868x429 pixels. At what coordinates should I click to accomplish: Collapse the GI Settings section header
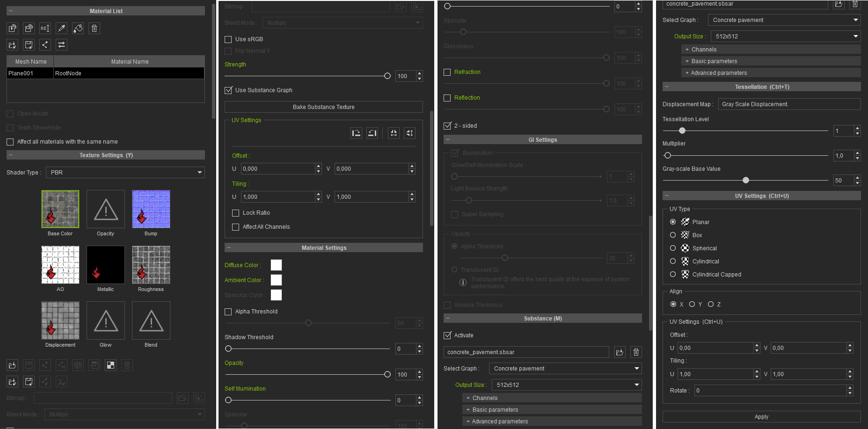pyautogui.click(x=543, y=139)
